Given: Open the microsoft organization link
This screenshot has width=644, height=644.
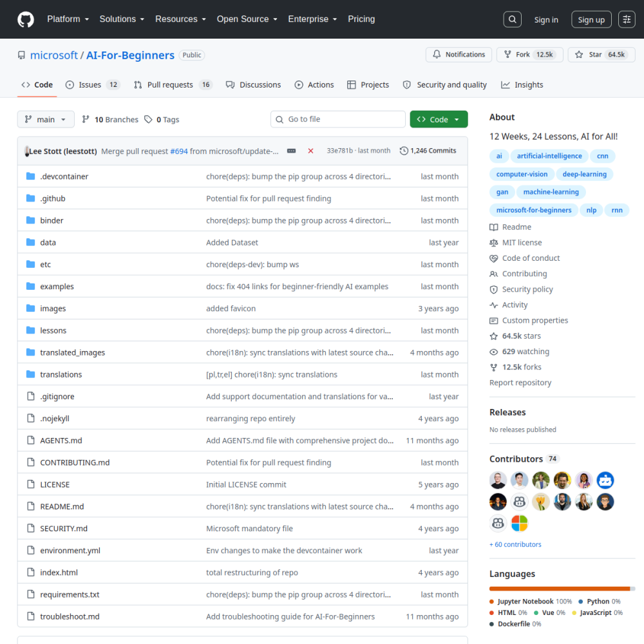Looking at the screenshot, I should [54, 55].
